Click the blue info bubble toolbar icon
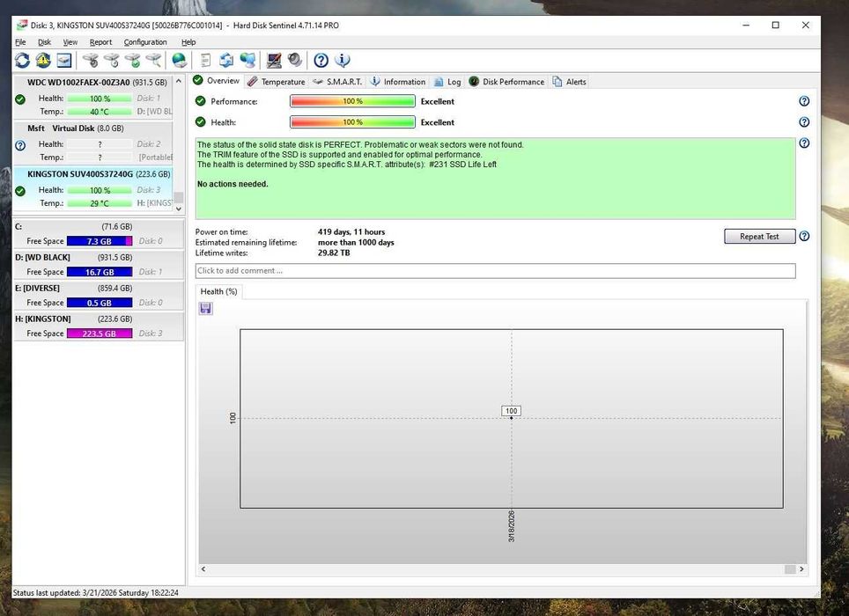 343,60
